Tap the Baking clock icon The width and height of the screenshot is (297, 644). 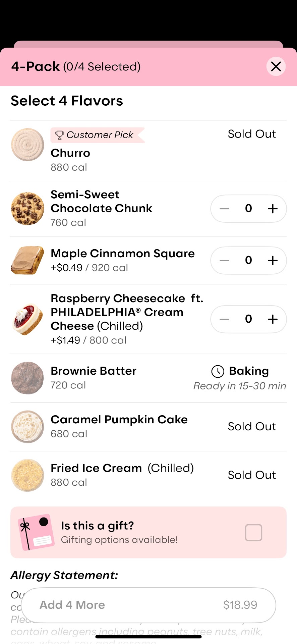[x=218, y=371]
